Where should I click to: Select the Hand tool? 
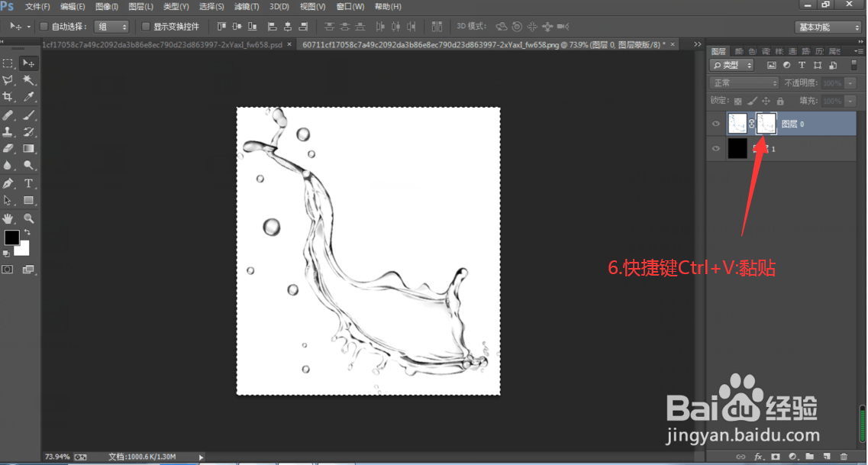pyautogui.click(x=8, y=218)
